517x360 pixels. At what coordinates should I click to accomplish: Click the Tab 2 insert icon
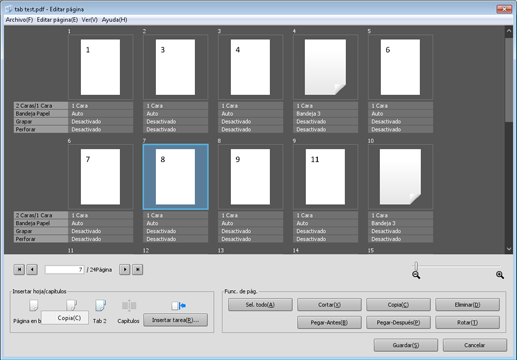(100, 305)
